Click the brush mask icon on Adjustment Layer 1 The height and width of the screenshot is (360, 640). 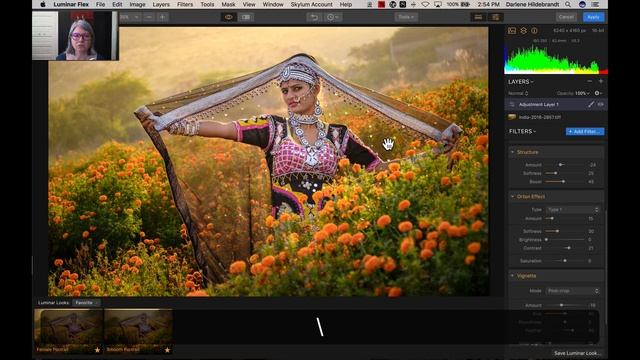(591, 104)
